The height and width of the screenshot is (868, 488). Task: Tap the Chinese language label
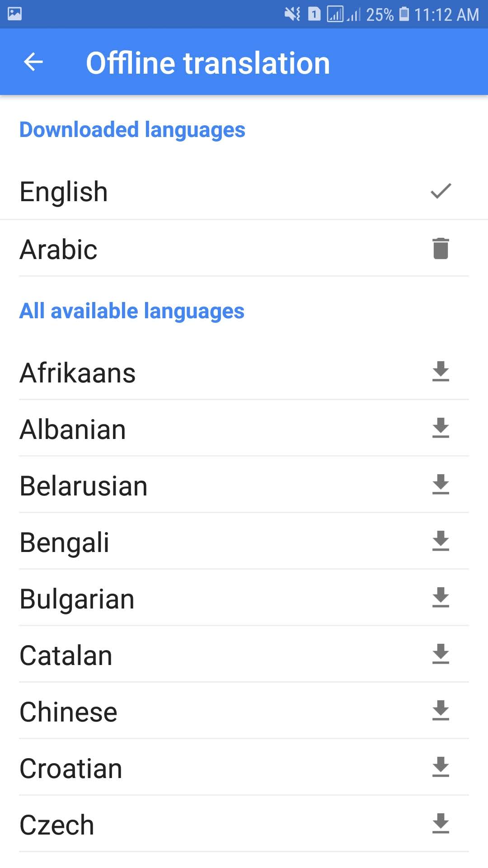(69, 712)
